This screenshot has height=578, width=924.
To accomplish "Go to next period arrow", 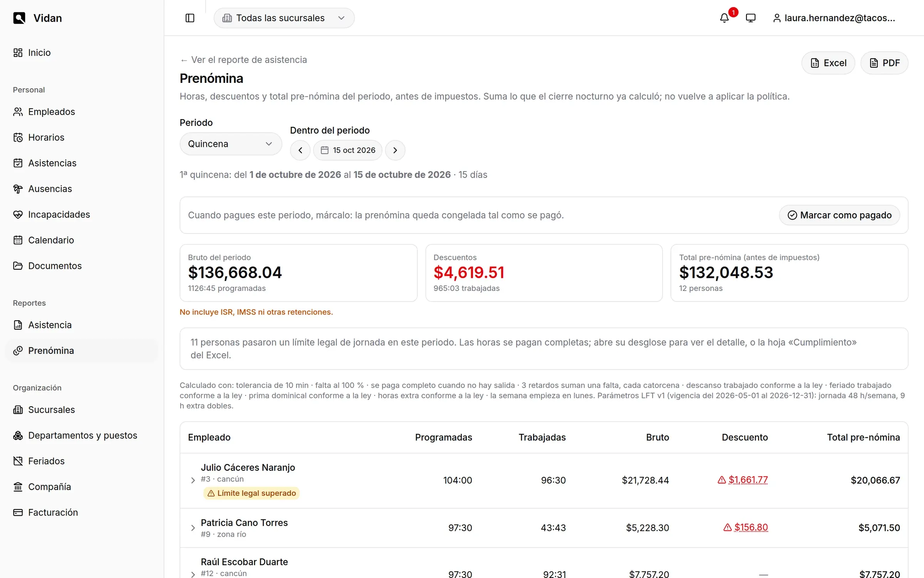I will click(x=395, y=150).
